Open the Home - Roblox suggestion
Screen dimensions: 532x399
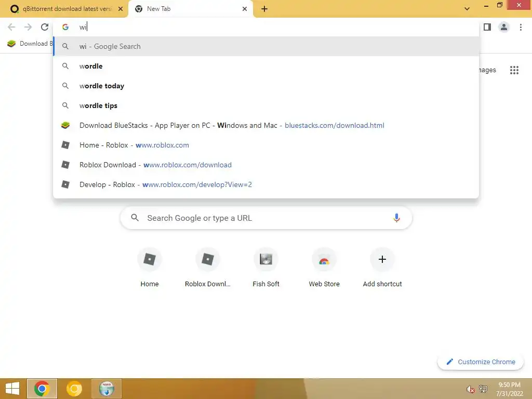[x=266, y=145]
